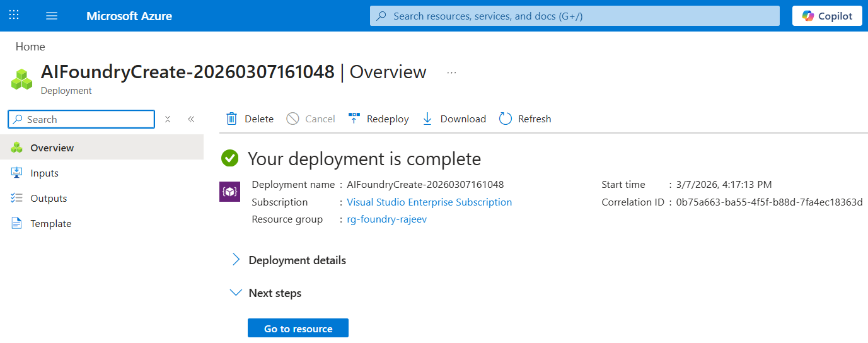
Task: Collapse the Next steps section
Action: click(236, 293)
